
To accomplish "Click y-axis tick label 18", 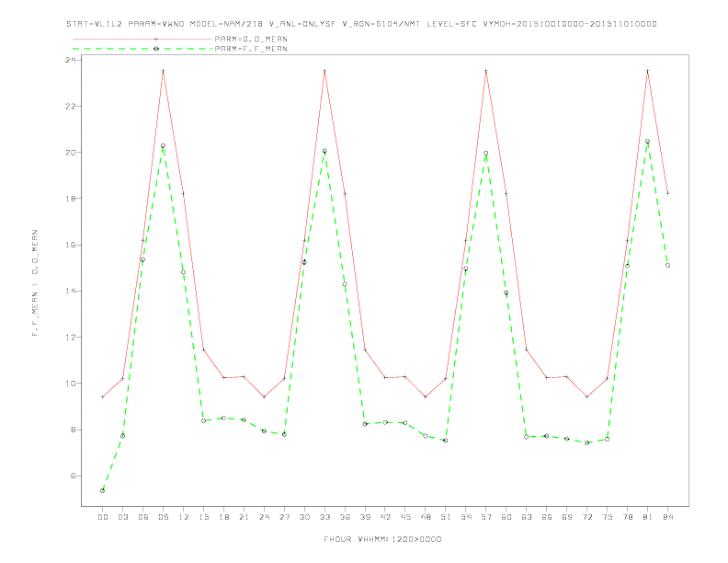I will [71, 199].
